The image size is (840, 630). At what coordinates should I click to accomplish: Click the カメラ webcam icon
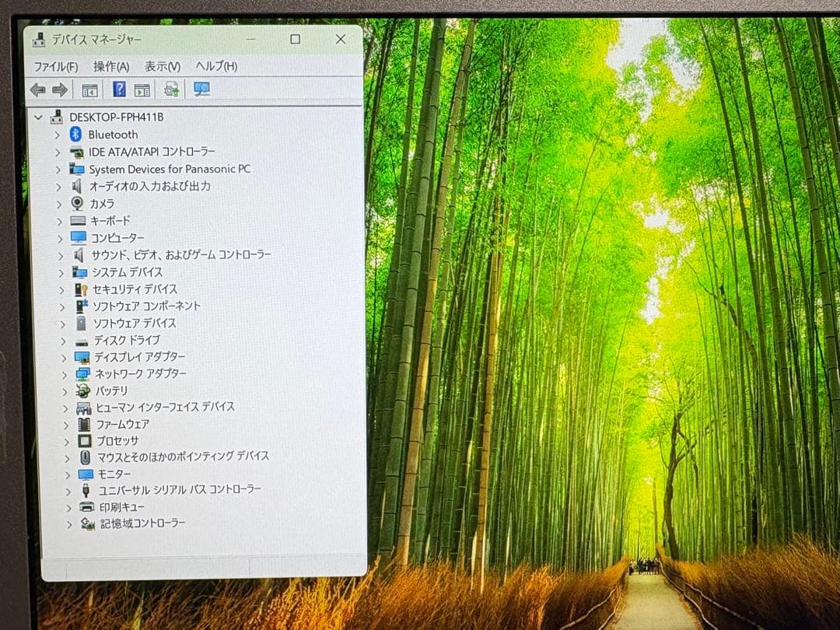pyautogui.click(x=77, y=203)
